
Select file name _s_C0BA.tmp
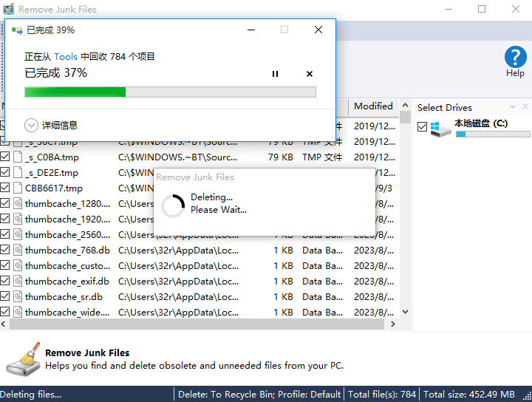pyautogui.click(x=52, y=157)
